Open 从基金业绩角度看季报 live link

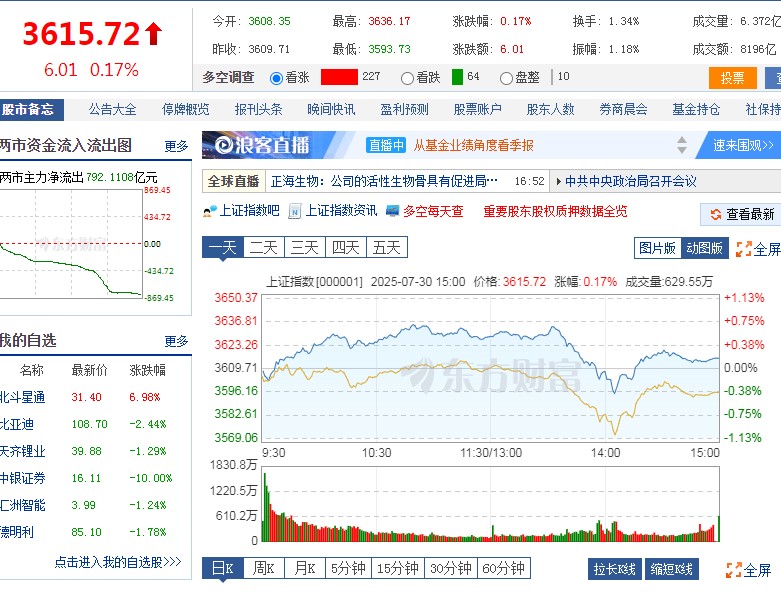(473, 145)
